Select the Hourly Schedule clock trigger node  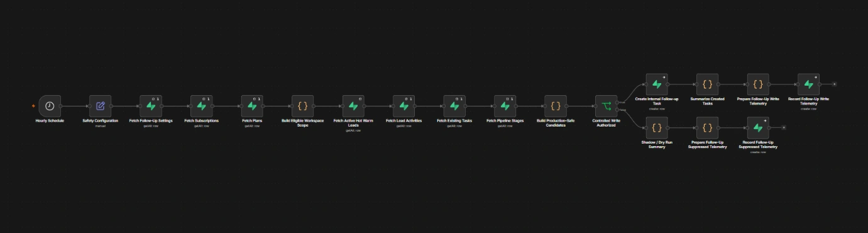[x=50, y=106]
